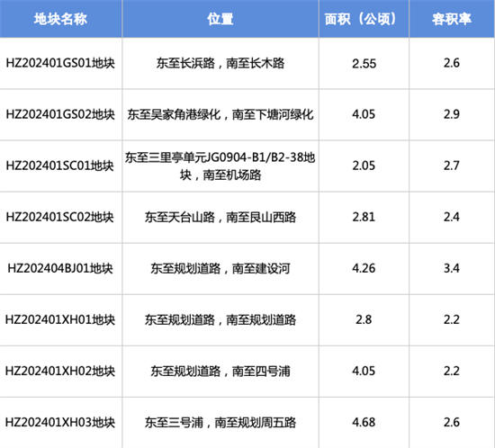This screenshot has height=448, width=495.
Task: Select area 4.05 in GS02 row
Action: coord(364,114)
